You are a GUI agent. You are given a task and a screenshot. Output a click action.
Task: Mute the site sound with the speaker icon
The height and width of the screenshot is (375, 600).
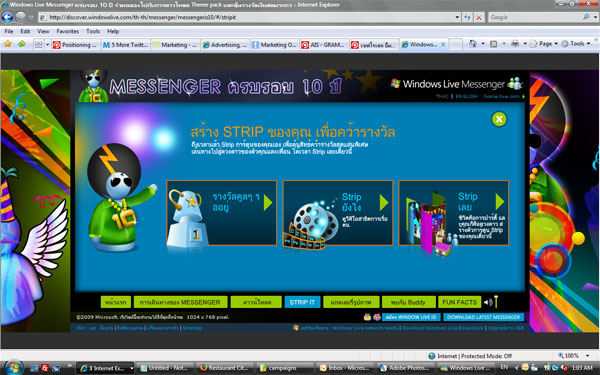(488, 302)
